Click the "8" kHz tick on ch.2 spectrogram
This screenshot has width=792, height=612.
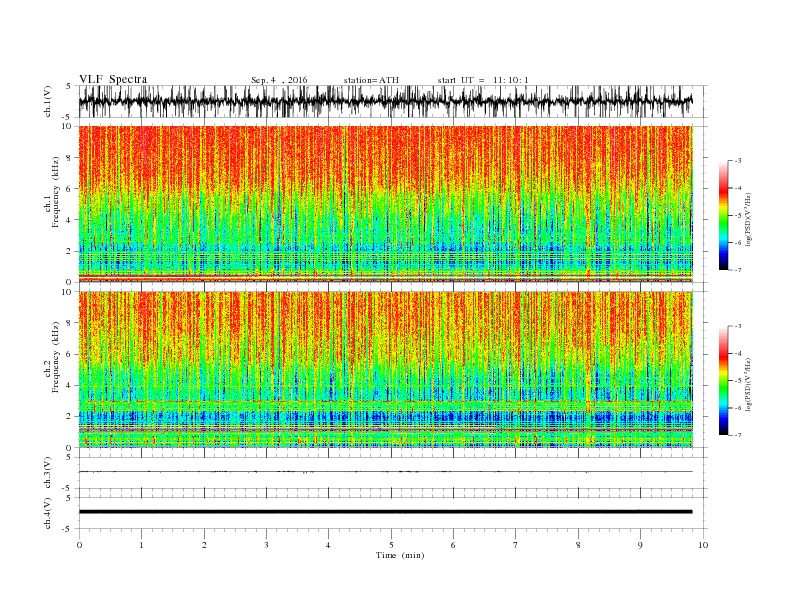point(70,323)
